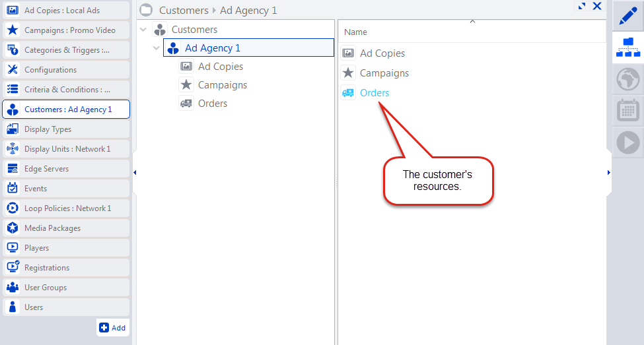Image resolution: width=644 pixels, height=345 pixels.
Task: Click Campaigns star icon in Name list
Action: [348, 73]
